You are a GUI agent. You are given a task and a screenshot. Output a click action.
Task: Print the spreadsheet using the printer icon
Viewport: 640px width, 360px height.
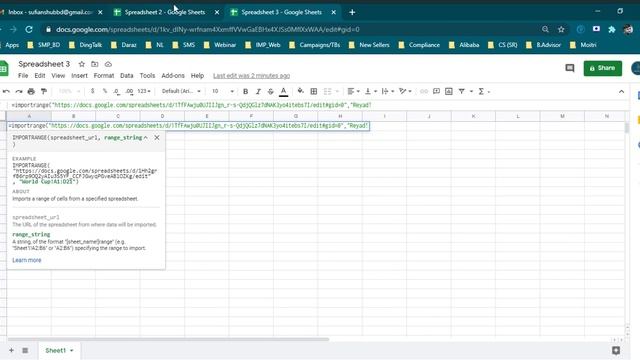click(x=31, y=91)
